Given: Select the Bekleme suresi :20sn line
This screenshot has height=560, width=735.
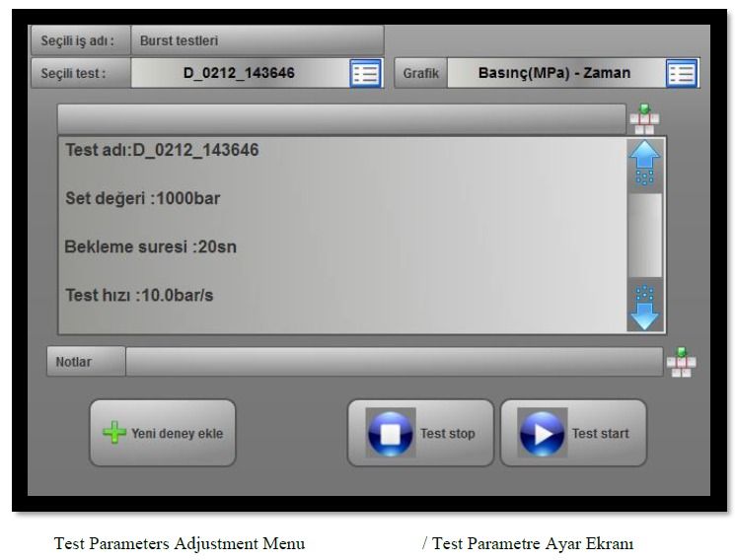Looking at the screenshot, I should [151, 246].
